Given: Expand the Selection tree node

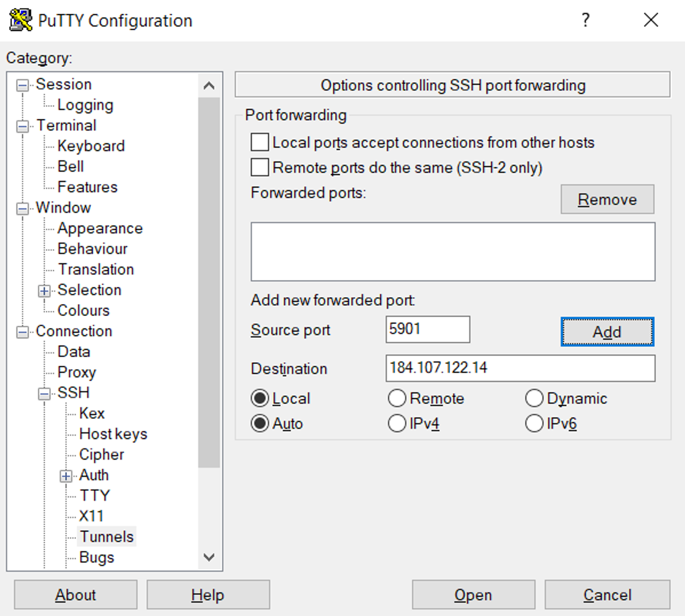Looking at the screenshot, I should click(44, 291).
